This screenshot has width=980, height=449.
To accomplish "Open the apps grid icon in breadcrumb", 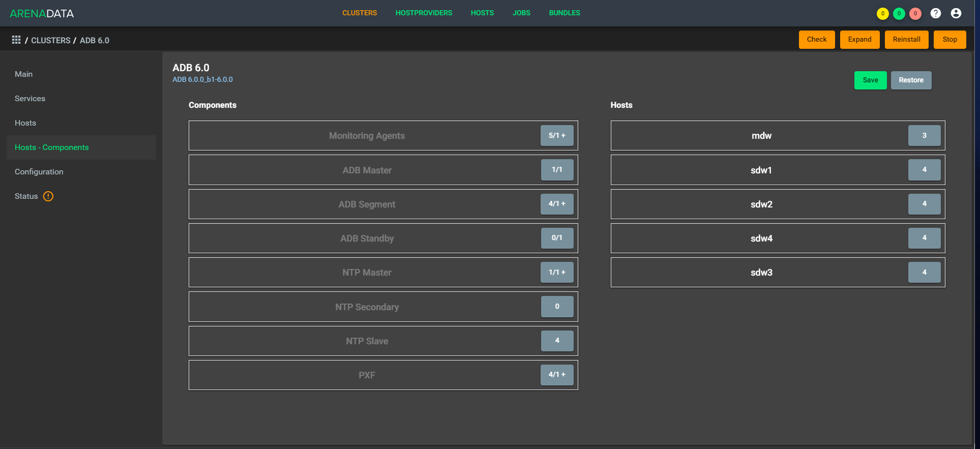I will click(16, 40).
